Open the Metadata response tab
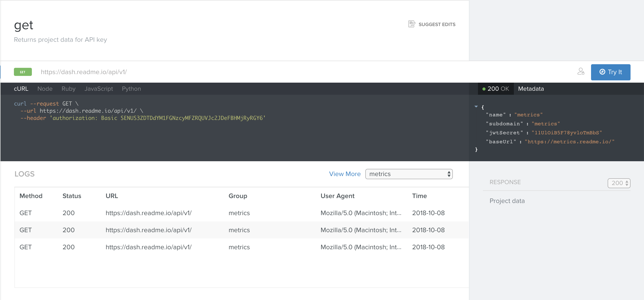 531,89
